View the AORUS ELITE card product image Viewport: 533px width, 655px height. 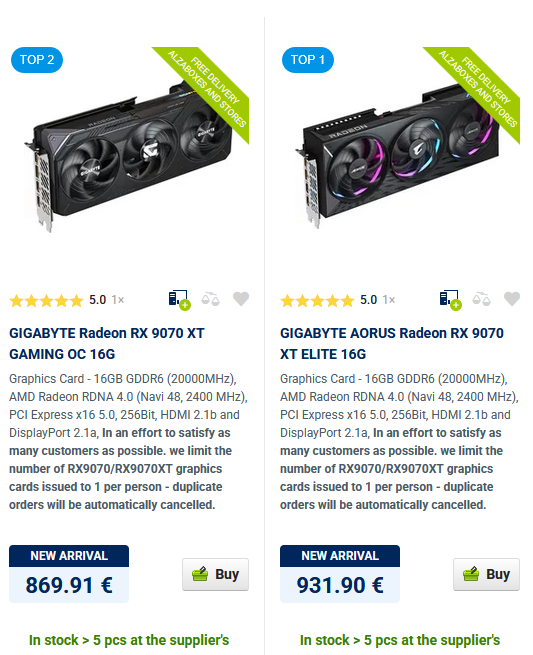click(x=401, y=157)
